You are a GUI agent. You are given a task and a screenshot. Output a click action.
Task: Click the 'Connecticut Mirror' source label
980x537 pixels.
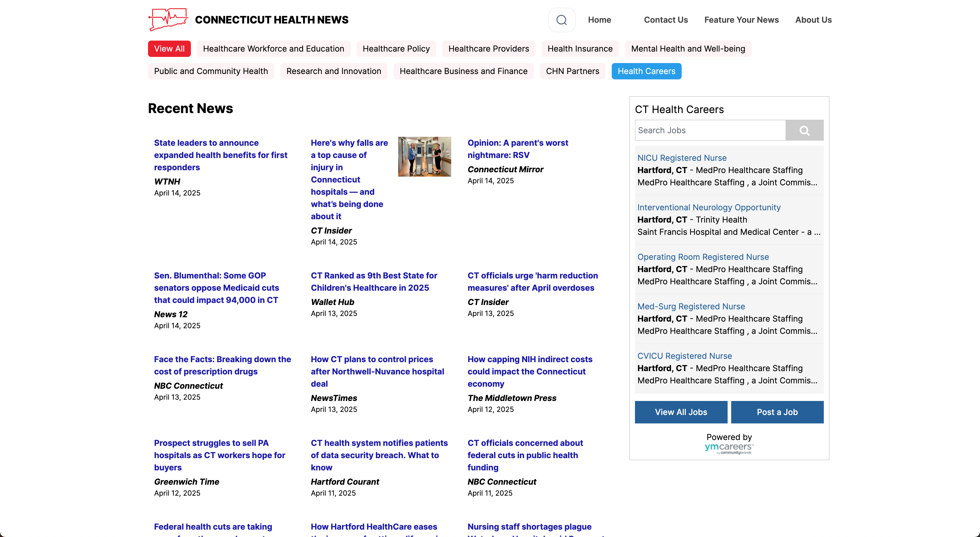coord(505,169)
